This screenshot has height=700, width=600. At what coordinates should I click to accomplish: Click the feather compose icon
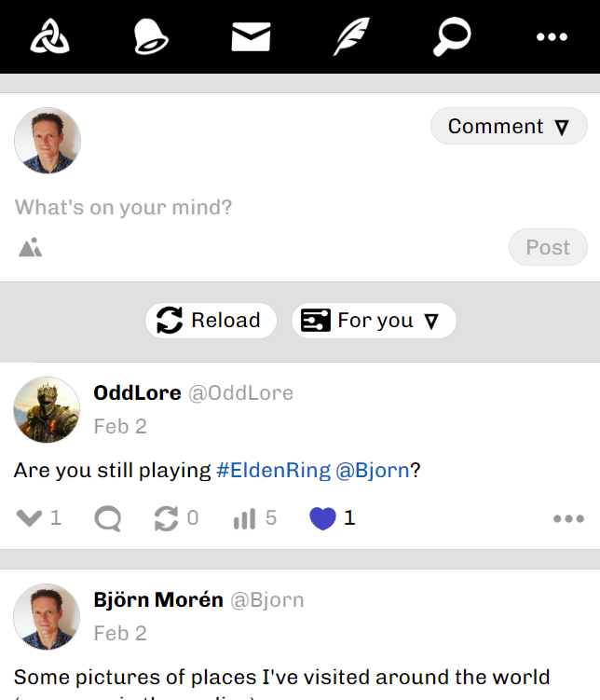click(x=351, y=37)
